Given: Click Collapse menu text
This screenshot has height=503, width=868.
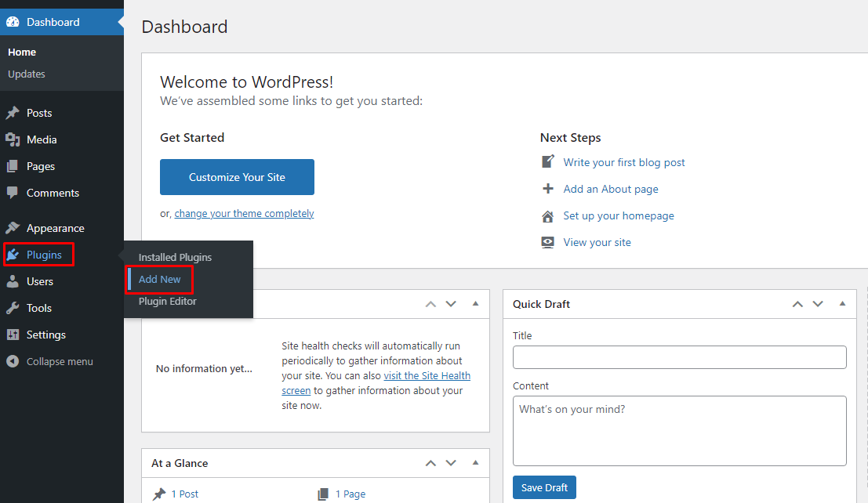Looking at the screenshot, I should pyautogui.click(x=60, y=361).
